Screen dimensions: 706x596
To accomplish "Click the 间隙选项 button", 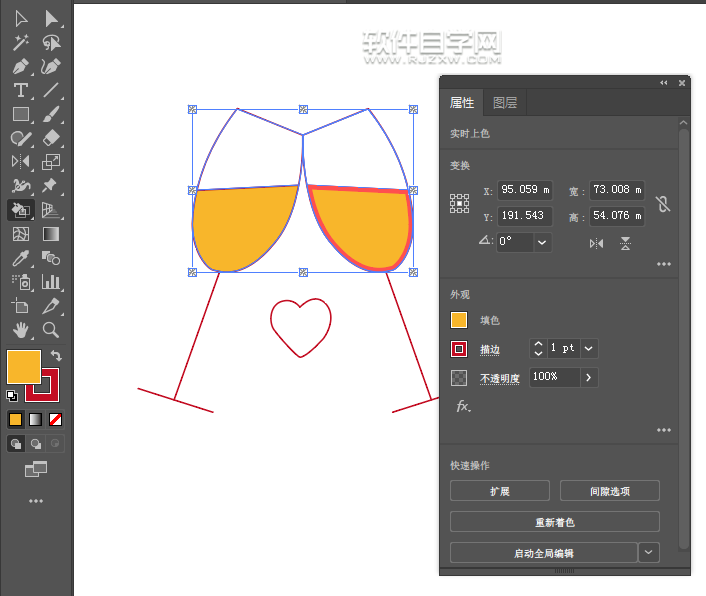I will pos(610,491).
